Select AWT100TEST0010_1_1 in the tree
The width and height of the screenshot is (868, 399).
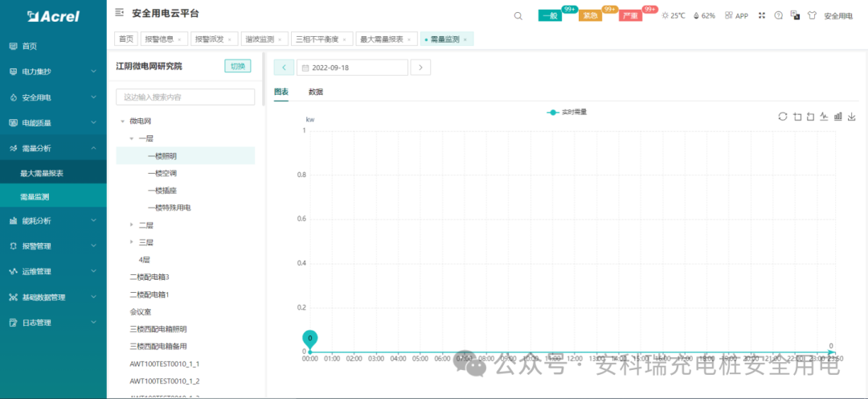165,364
